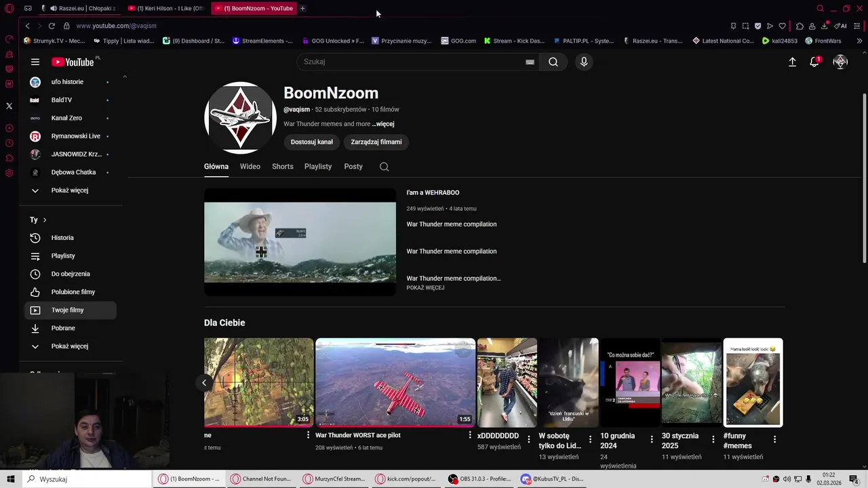Select Twoje filmy in sidebar
The height and width of the screenshot is (488, 868).
click(71, 310)
